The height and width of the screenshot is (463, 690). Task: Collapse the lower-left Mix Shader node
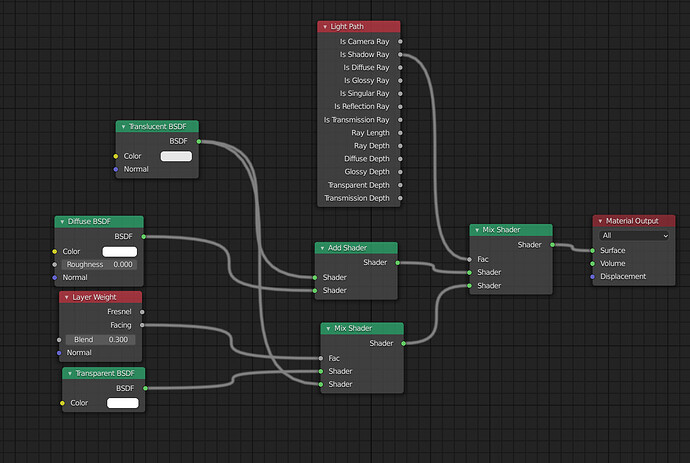pos(328,329)
